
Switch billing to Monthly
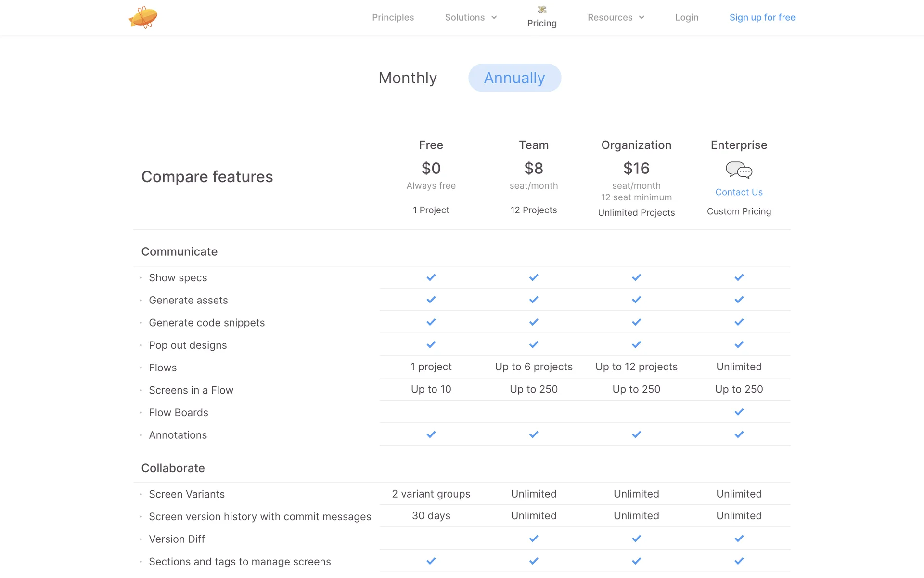[x=408, y=78]
